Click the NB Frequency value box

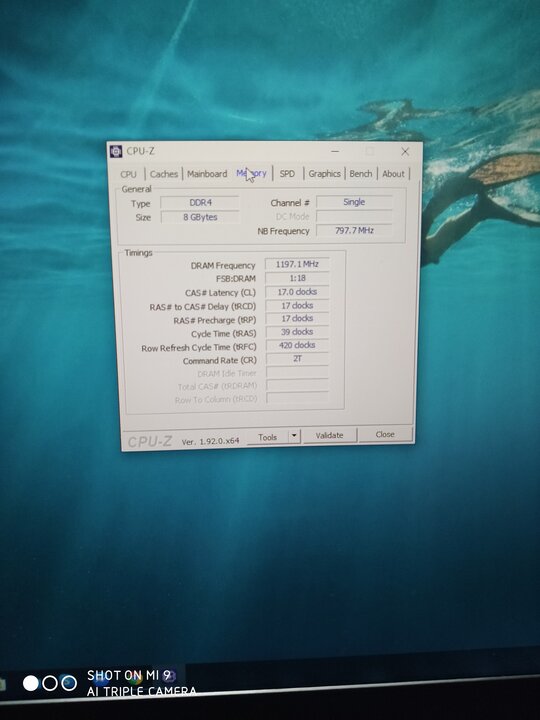354,231
